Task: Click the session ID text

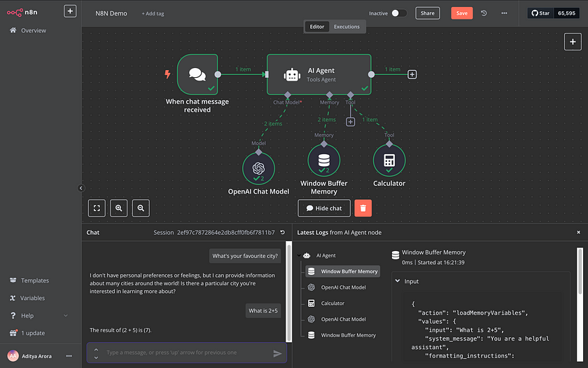Action: pyautogui.click(x=225, y=233)
